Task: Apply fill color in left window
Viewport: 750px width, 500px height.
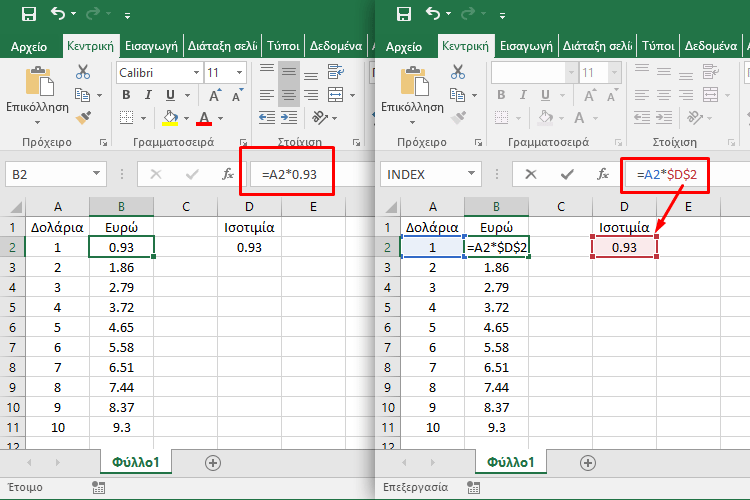Action: point(170,118)
